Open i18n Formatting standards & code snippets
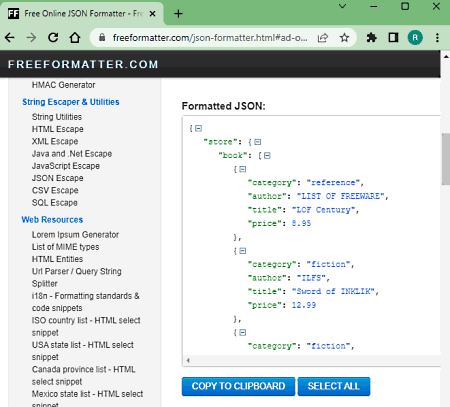 tap(86, 302)
